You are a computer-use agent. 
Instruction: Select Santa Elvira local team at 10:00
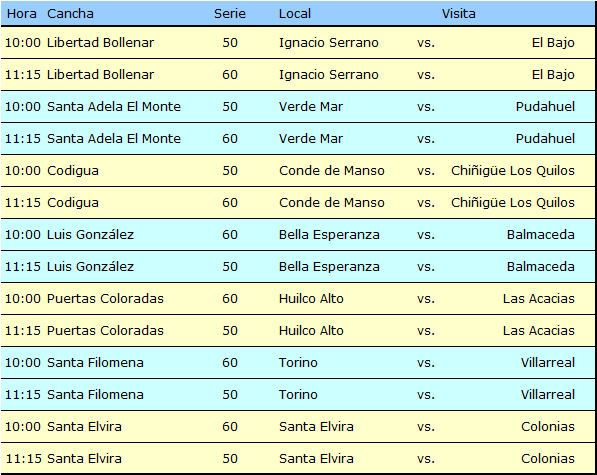316,426
